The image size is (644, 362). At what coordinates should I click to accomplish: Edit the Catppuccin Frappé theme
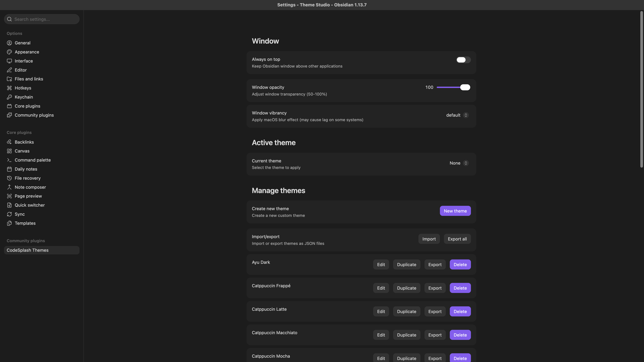pos(381,288)
